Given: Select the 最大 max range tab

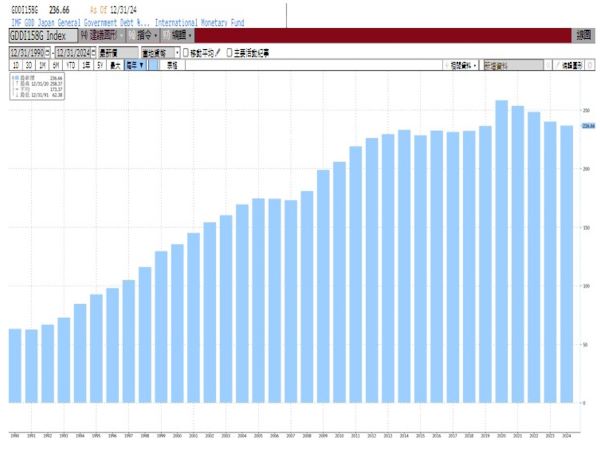Looking at the screenshot, I should pos(115,65).
